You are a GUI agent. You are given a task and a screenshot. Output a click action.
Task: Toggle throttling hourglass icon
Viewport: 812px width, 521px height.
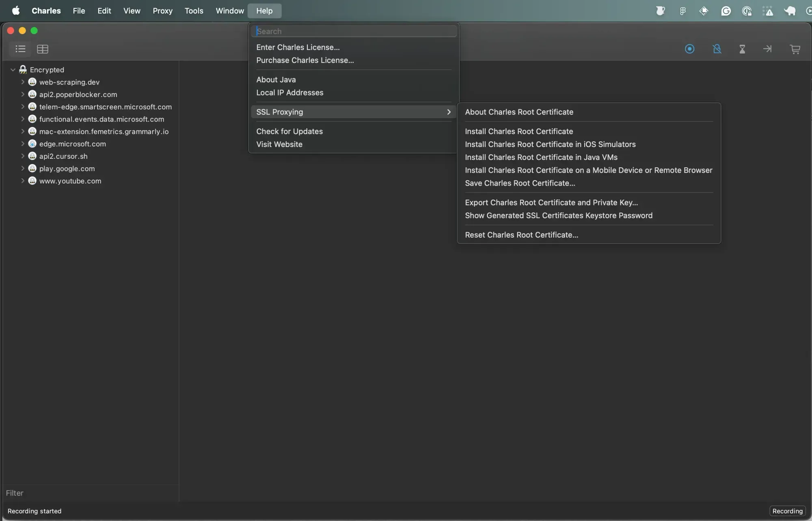pos(742,49)
